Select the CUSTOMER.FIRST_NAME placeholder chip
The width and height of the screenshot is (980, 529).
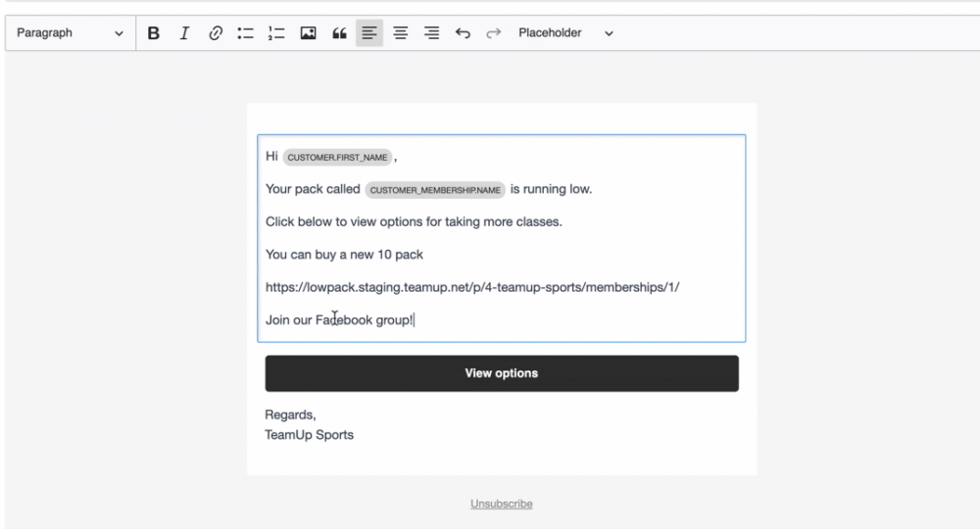click(x=338, y=157)
